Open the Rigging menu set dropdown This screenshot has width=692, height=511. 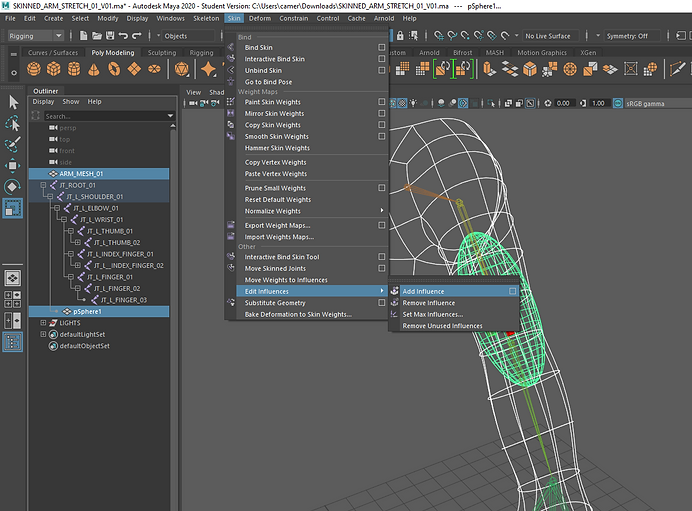click(x=35, y=36)
